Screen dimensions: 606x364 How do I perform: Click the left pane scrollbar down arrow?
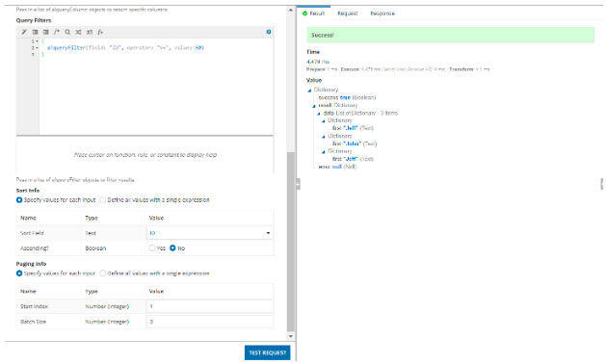point(291,336)
